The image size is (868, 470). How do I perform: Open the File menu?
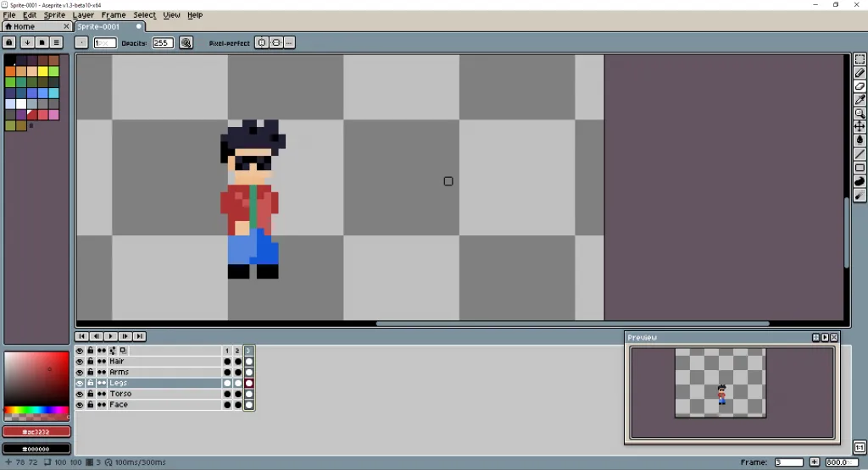click(9, 15)
